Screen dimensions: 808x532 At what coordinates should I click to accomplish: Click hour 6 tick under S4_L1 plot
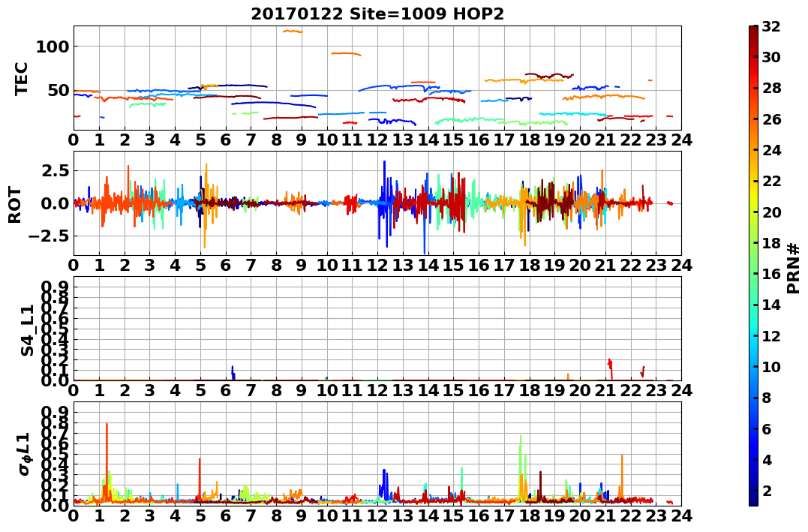(x=226, y=390)
